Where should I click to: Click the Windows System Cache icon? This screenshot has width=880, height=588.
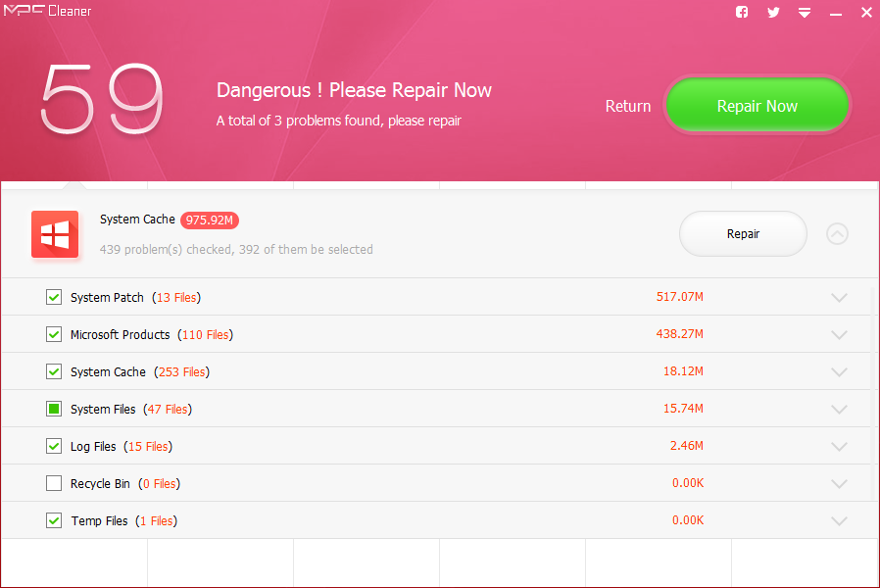click(x=55, y=234)
